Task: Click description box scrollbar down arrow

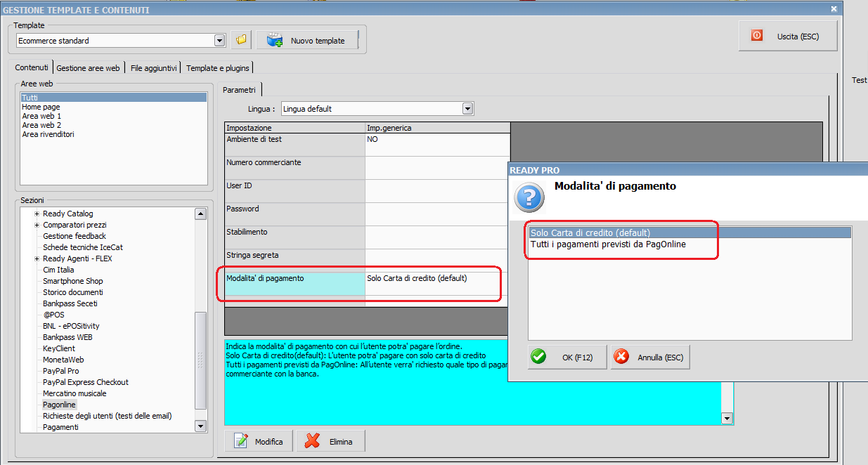Action: click(x=727, y=419)
